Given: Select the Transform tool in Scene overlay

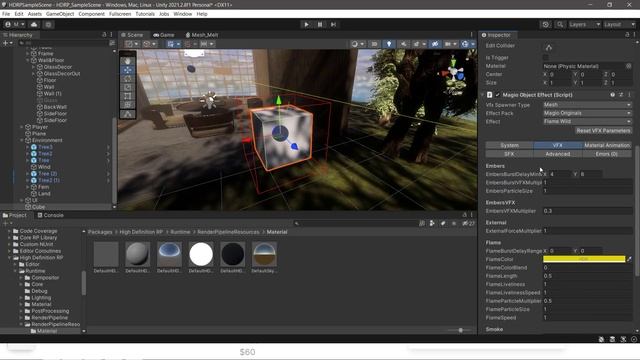Looking at the screenshot, I should pyautogui.click(x=128, y=105).
